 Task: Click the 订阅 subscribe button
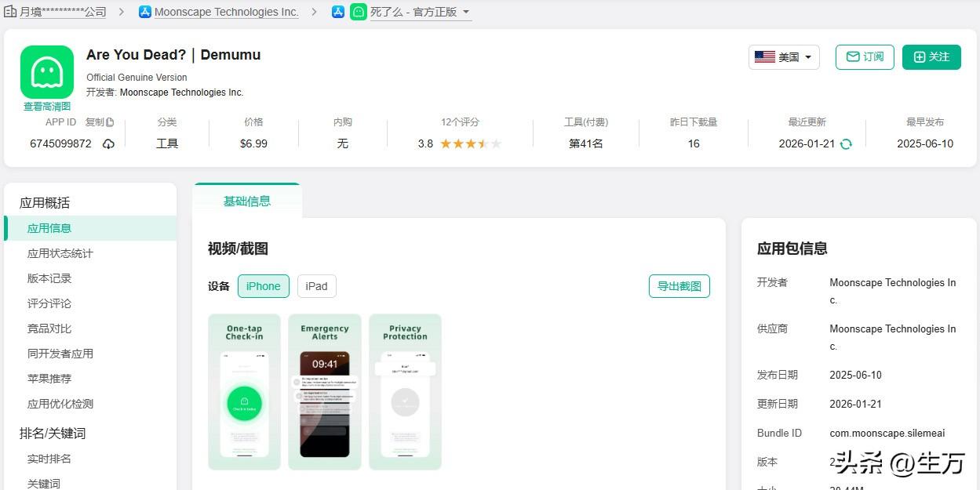865,57
